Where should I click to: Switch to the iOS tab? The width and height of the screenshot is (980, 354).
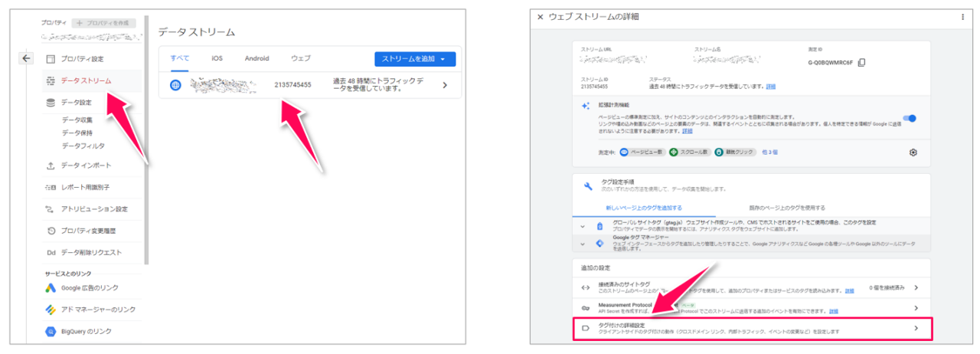click(x=217, y=59)
